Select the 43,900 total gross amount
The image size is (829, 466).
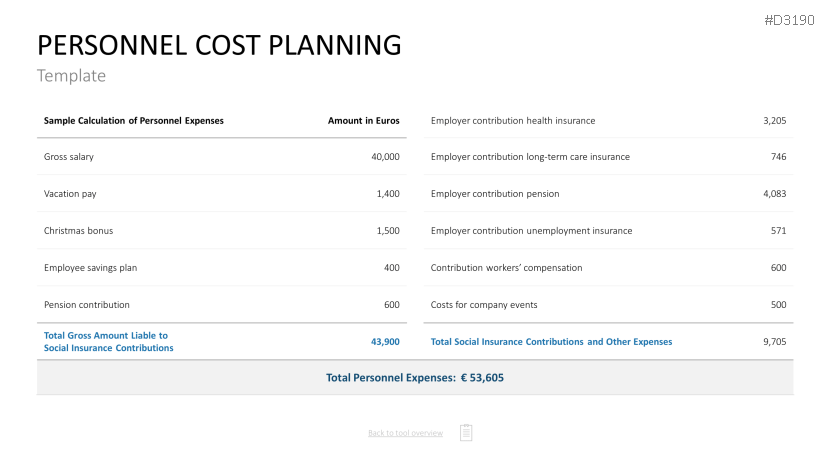[x=385, y=342]
